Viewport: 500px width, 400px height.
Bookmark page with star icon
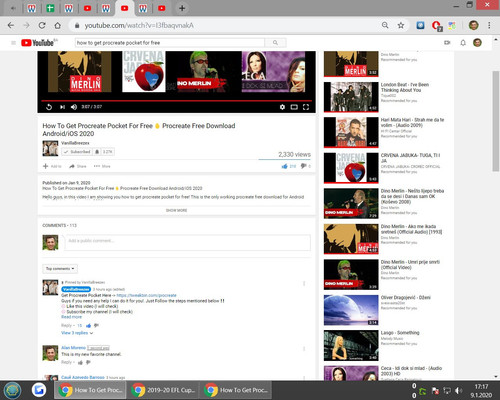[x=401, y=25]
